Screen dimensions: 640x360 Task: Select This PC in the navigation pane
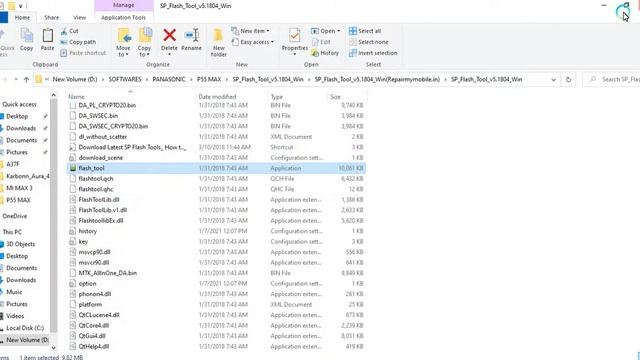12,232
